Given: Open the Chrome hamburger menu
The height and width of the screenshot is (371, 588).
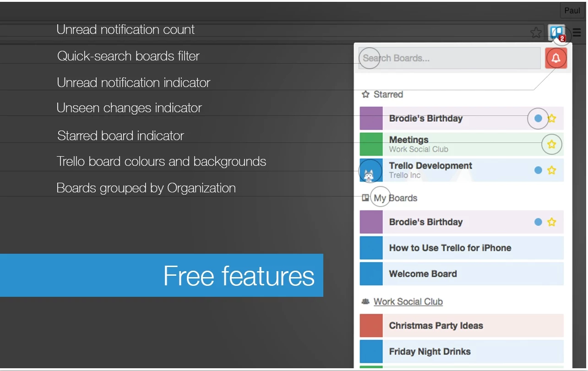Looking at the screenshot, I should point(577,33).
